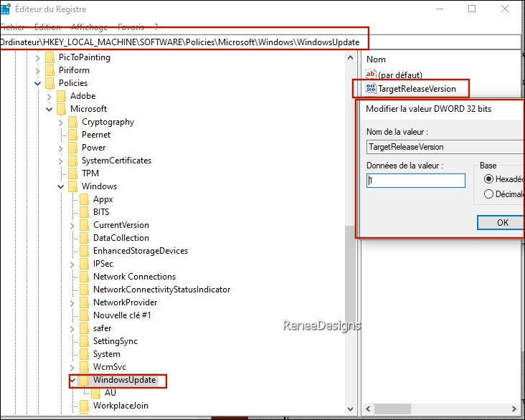Select the Hexadécimale base radio button
The image size is (525, 420).
click(x=488, y=179)
